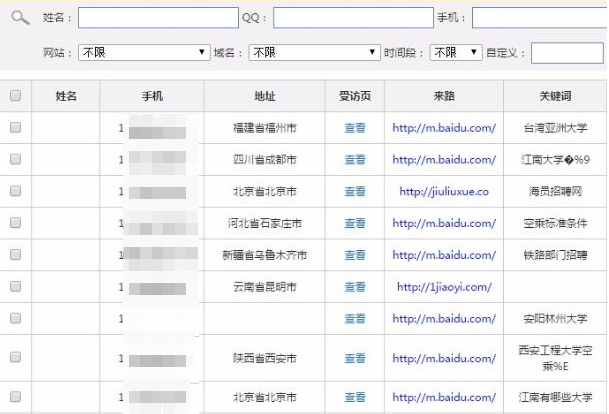Click the 关键词 column header
The image size is (609, 414).
pos(551,96)
